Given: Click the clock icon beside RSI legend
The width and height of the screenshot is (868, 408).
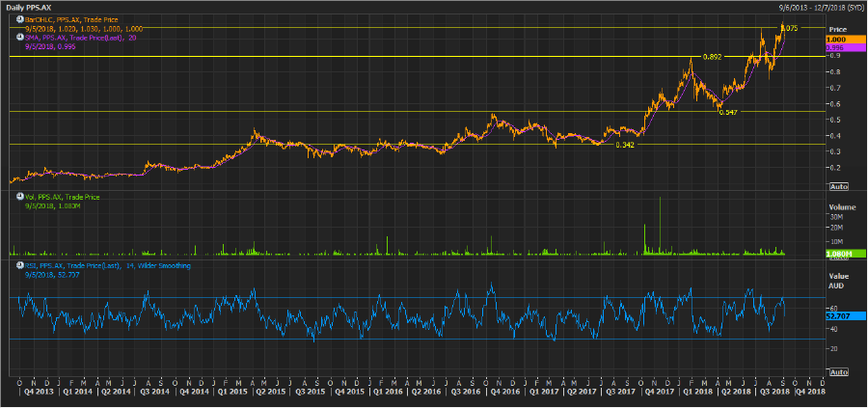Looking at the screenshot, I should [20, 265].
